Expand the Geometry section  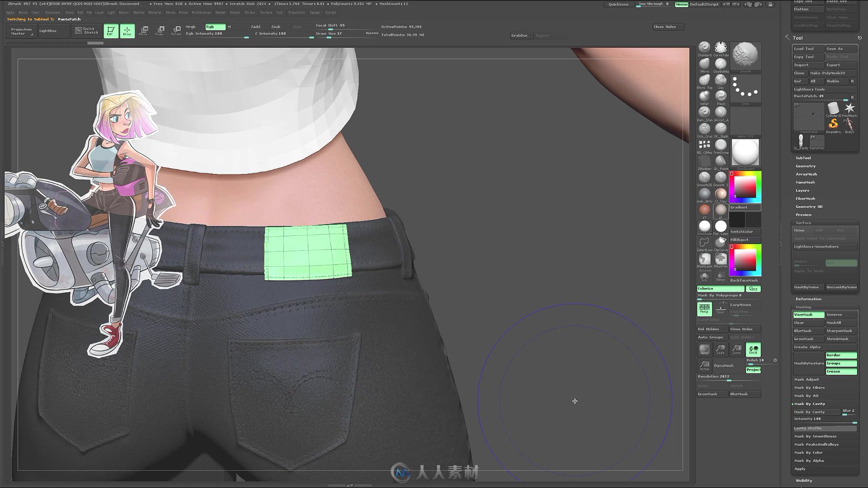pos(806,166)
